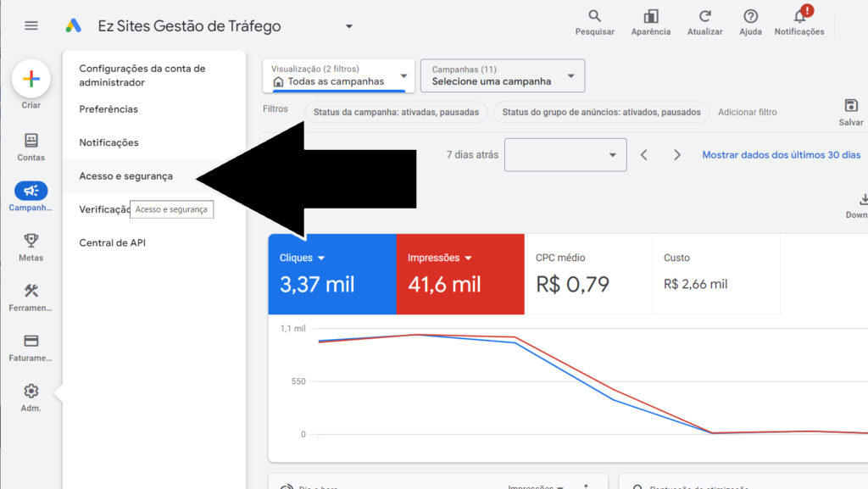Viewport: 868px width, 489px height.
Task: Go to Contas in the sidebar
Action: point(31,147)
